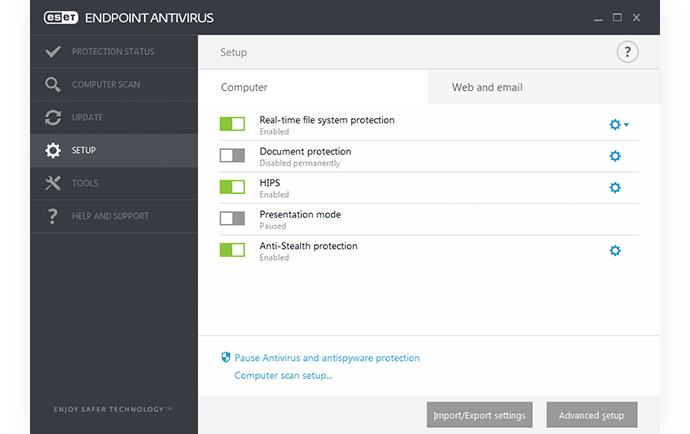Click the Presentation mode label

(x=300, y=214)
